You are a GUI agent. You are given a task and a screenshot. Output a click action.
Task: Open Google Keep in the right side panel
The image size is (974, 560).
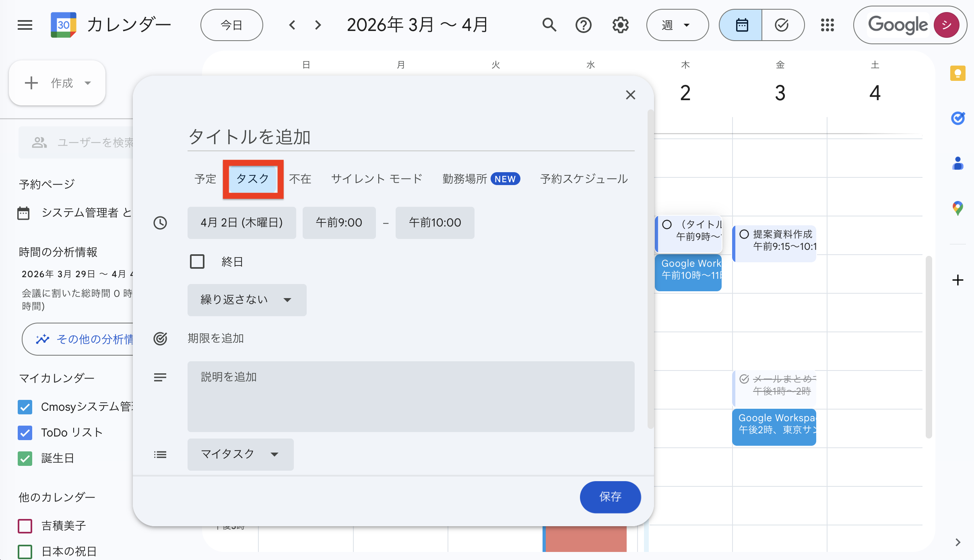click(x=958, y=73)
